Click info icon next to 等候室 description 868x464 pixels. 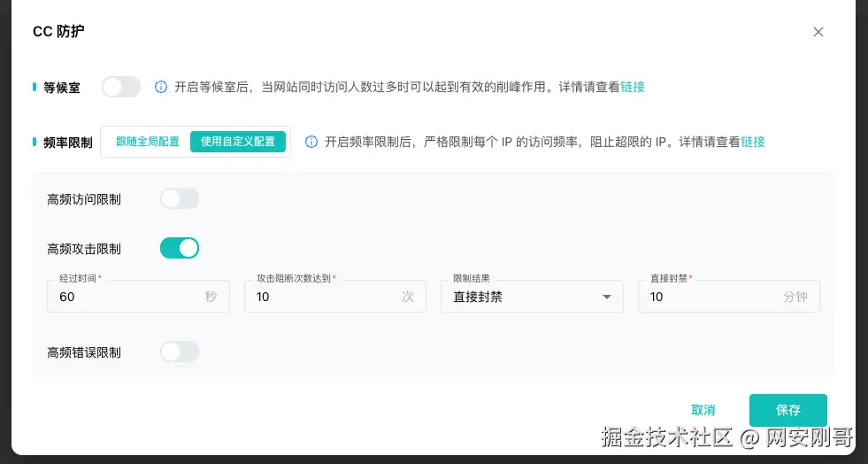[x=160, y=87]
